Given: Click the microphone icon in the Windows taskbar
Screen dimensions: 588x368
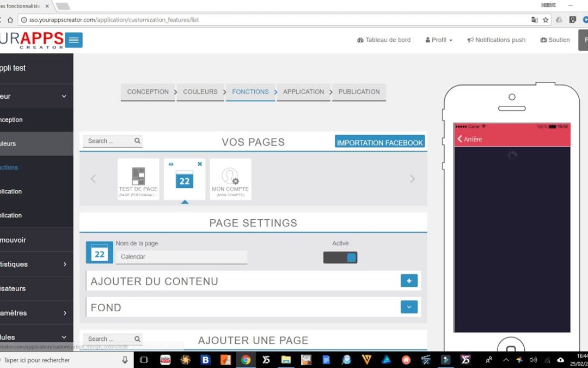Looking at the screenshot, I should [x=125, y=360].
